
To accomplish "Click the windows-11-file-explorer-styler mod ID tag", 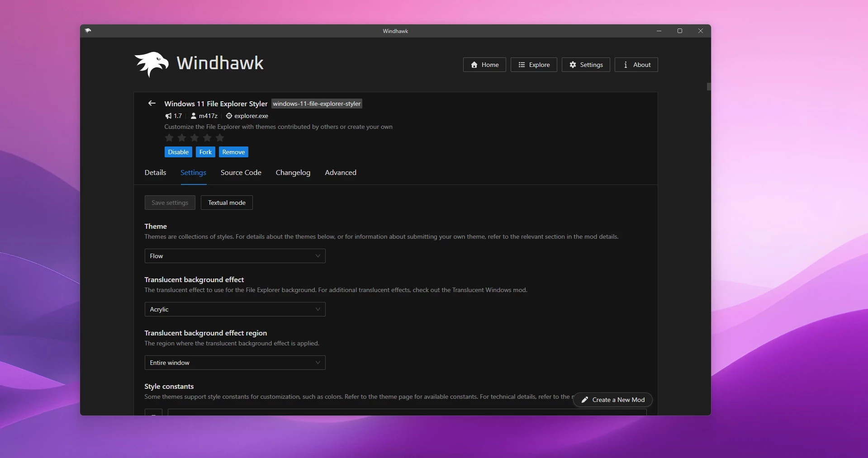I will pos(317,104).
